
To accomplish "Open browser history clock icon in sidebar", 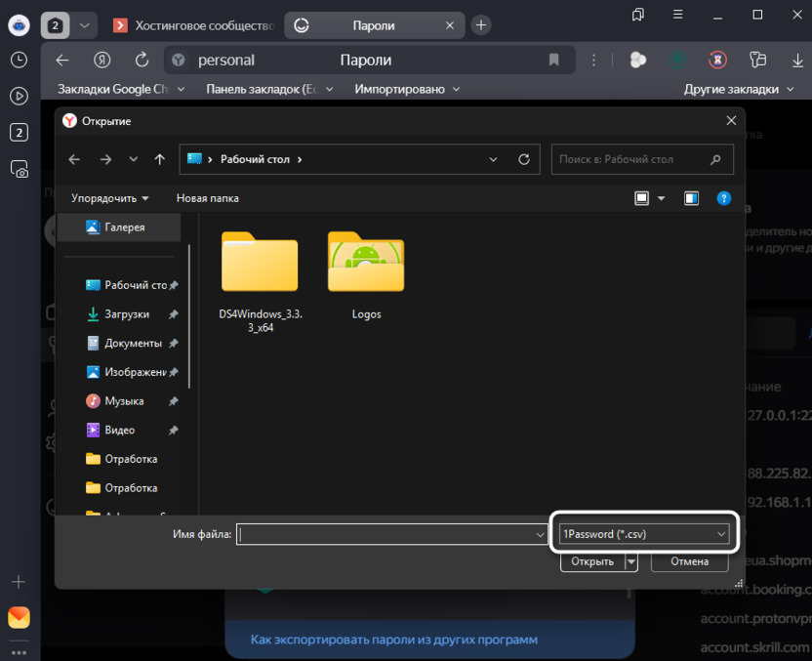I will click(x=19, y=60).
